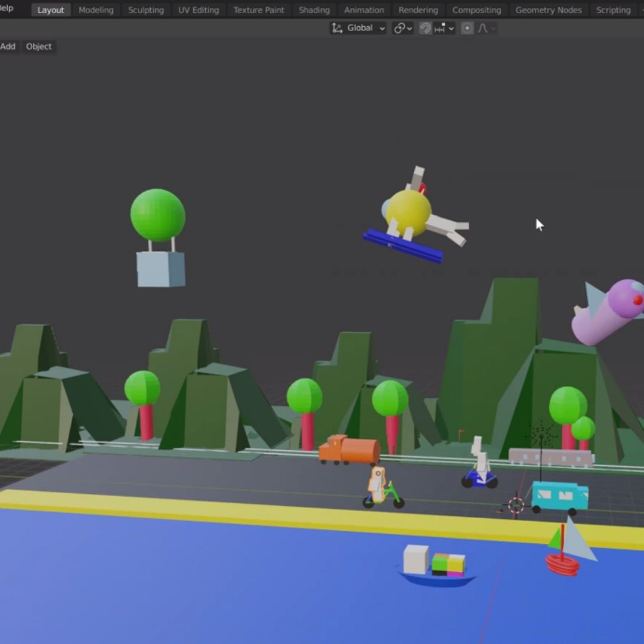Open the Add menu in viewport header
The height and width of the screenshot is (644, 644).
tap(8, 47)
